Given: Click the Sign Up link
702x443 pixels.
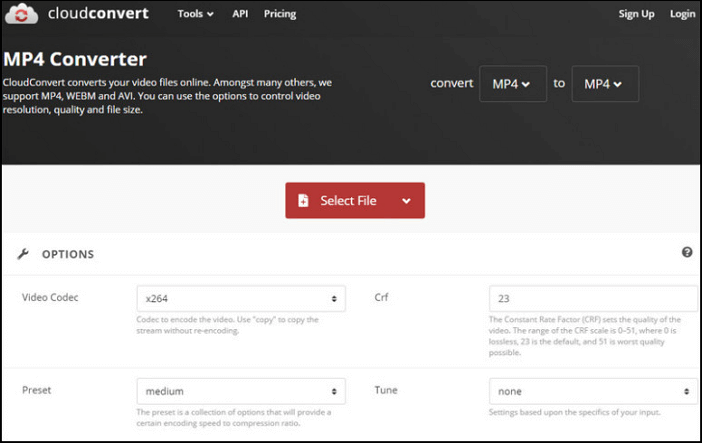Looking at the screenshot, I should 636,14.
